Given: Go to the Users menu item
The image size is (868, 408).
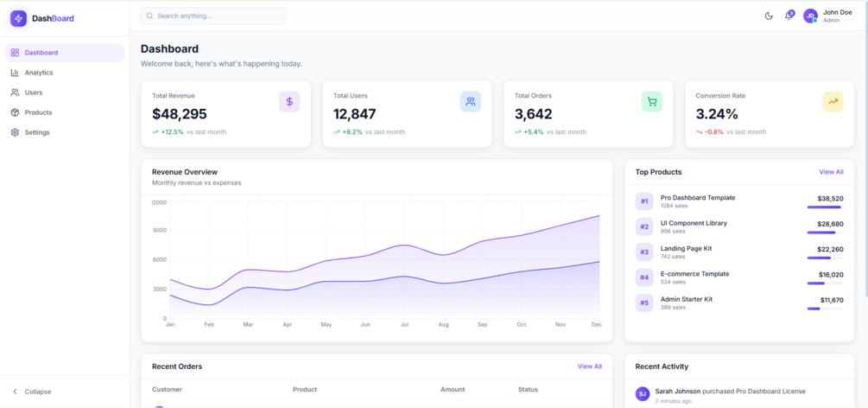Looking at the screenshot, I should (65, 92).
